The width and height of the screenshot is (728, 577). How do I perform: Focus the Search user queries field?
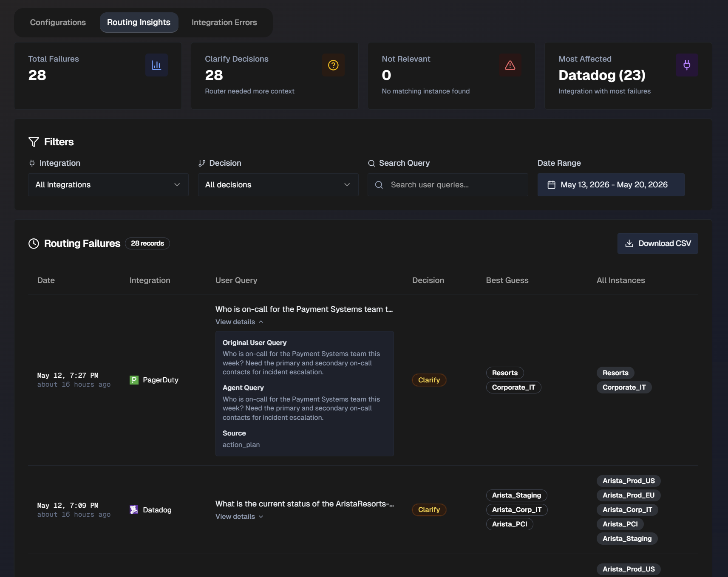tap(448, 185)
